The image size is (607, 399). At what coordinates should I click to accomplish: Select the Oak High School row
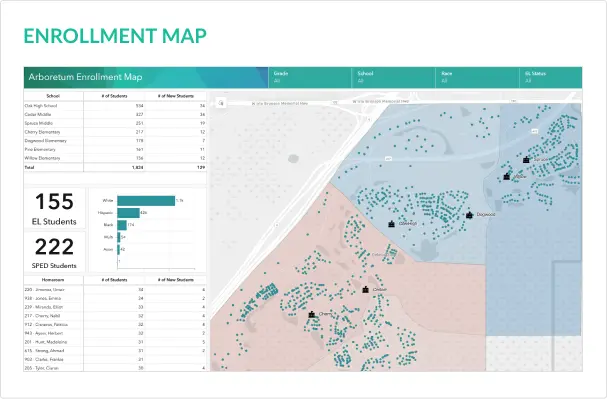click(115, 106)
